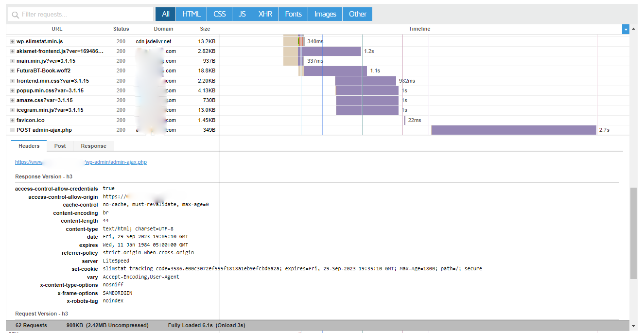Collapse the POST admin-ajax.php request row
644x333 pixels.
click(x=12, y=130)
